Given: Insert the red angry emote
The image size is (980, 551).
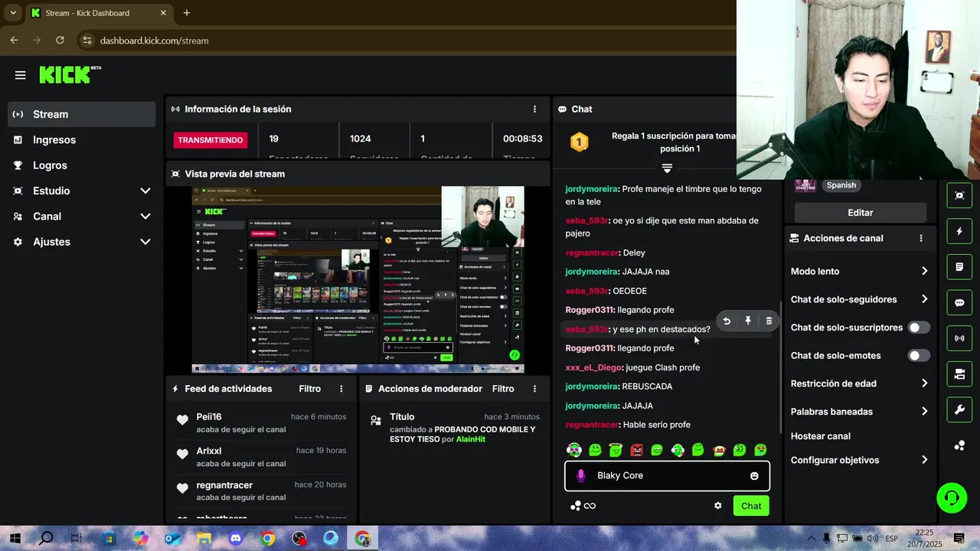Looking at the screenshot, I should point(636,450).
